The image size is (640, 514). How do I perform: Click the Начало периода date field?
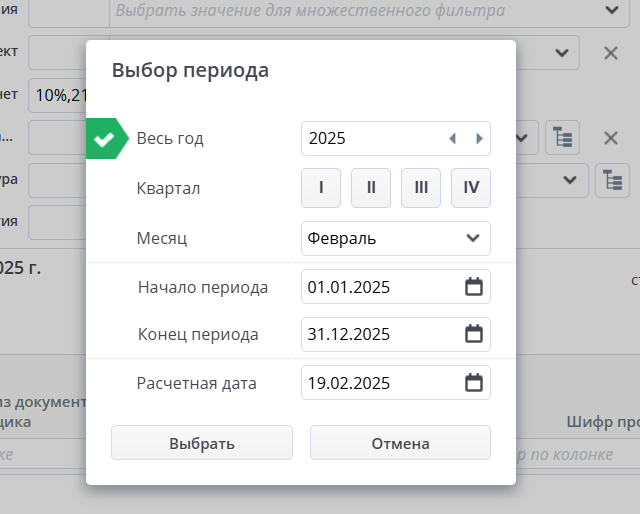click(380, 287)
